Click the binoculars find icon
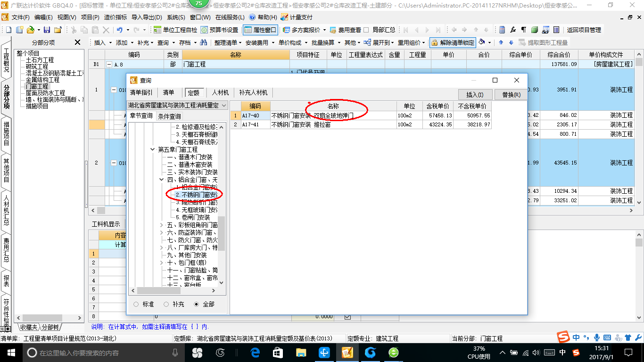The height and width of the screenshot is (362, 644). point(203,42)
